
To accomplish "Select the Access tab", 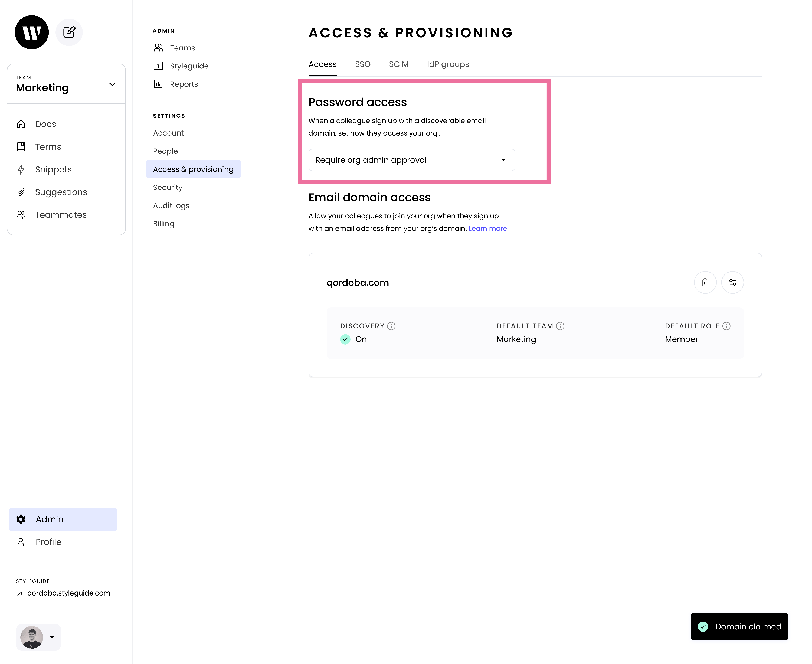I will point(322,64).
